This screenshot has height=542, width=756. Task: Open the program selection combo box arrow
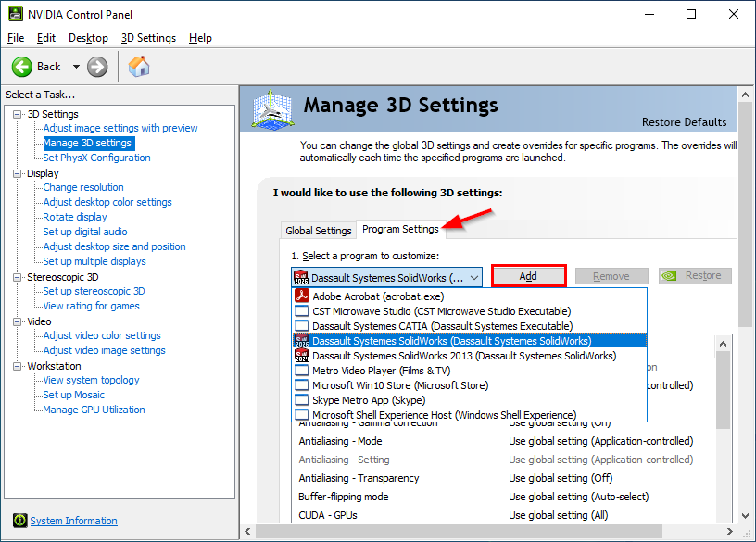click(474, 278)
